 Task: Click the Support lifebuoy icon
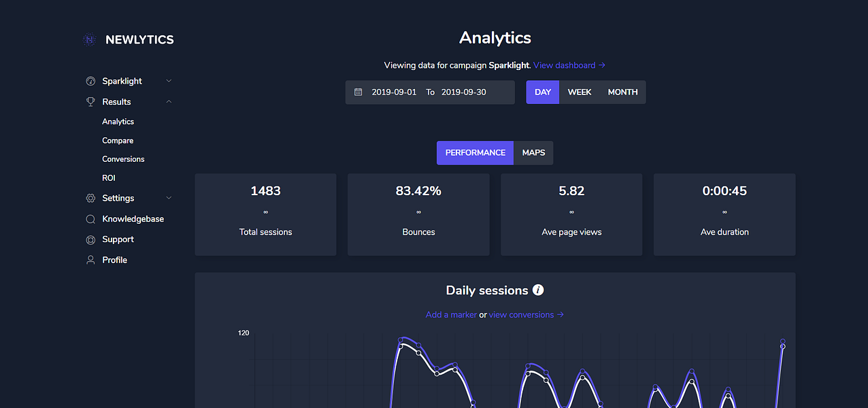coord(90,239)
